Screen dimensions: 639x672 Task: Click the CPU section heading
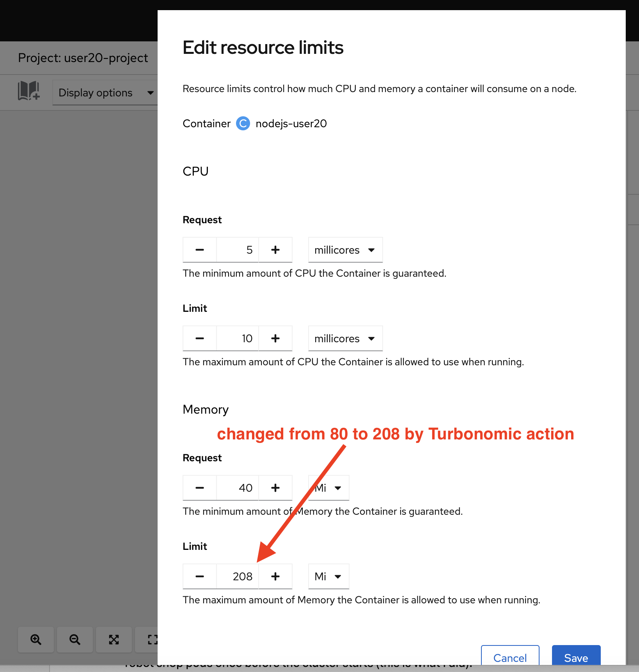(x=195, y=171)
